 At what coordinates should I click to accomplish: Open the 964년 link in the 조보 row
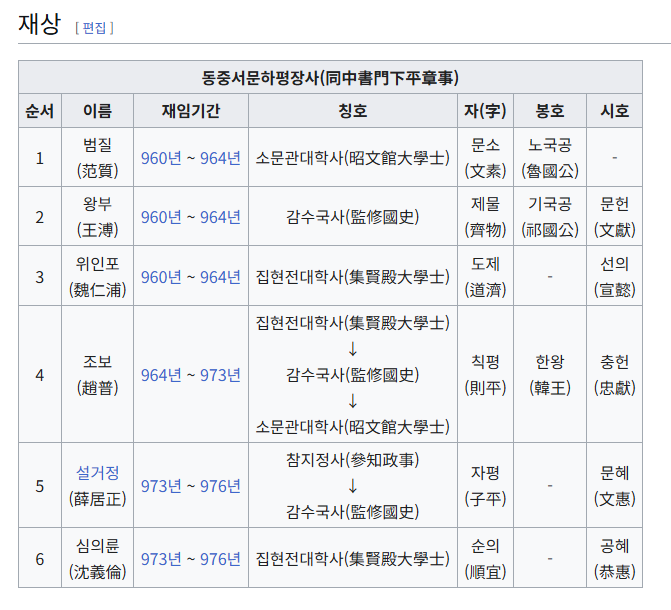click(161, 375)
